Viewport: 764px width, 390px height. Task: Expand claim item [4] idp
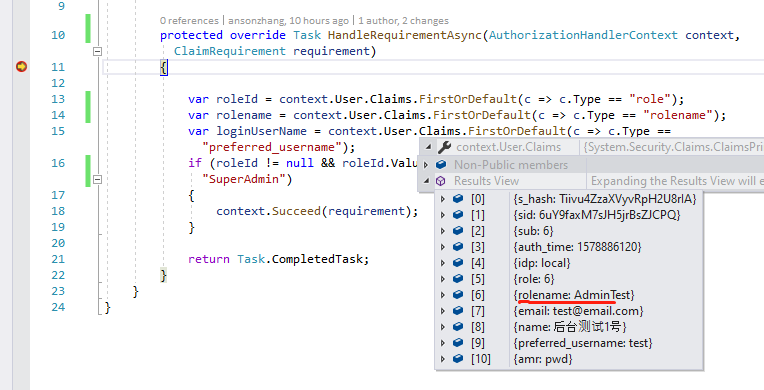(x=442, y=263)
